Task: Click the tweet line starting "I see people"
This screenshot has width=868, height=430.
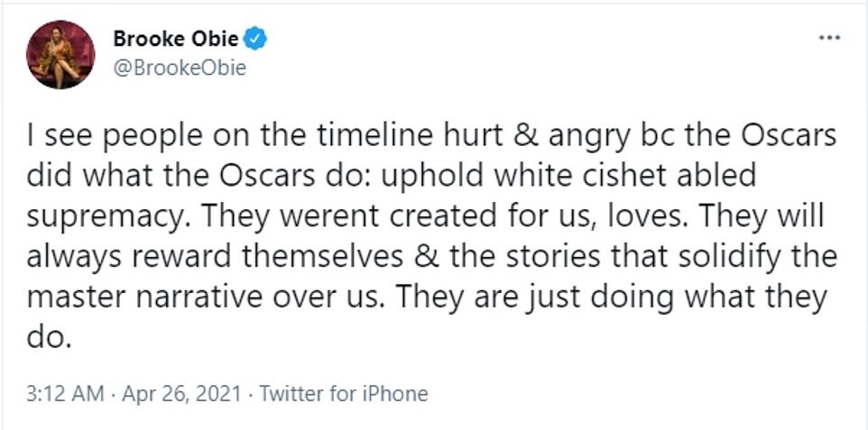Action: coord(431,138)
